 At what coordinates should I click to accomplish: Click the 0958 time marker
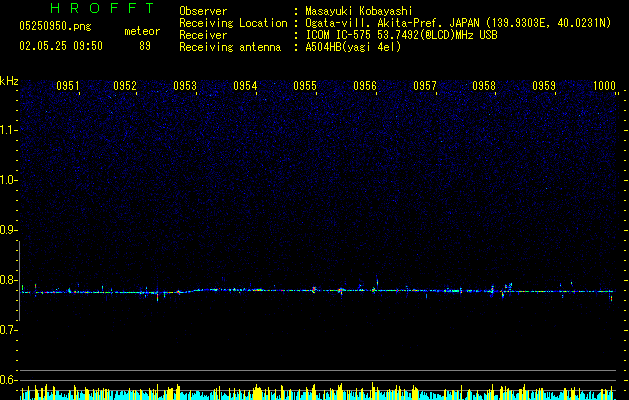click(x=484, y=86)
